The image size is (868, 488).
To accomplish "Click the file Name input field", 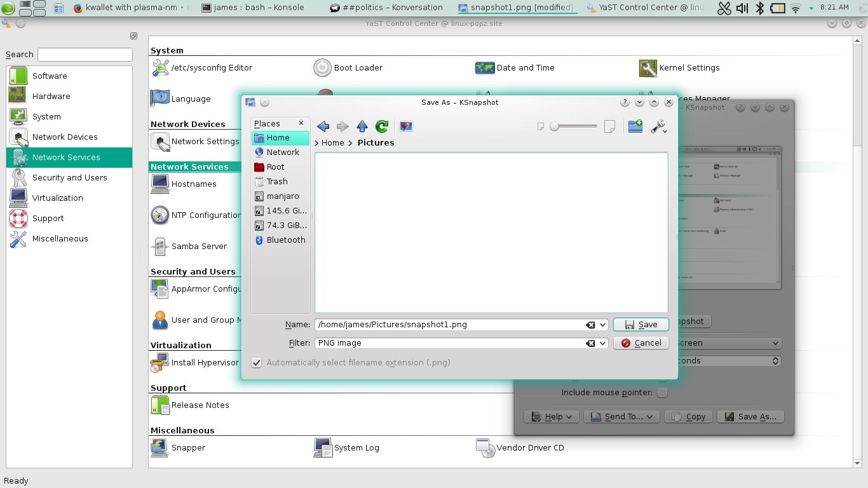I will 450,325.
